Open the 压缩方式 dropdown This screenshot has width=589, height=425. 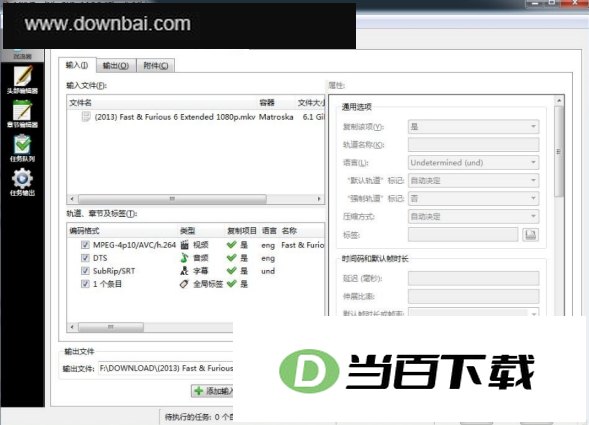tap(473, 216)
